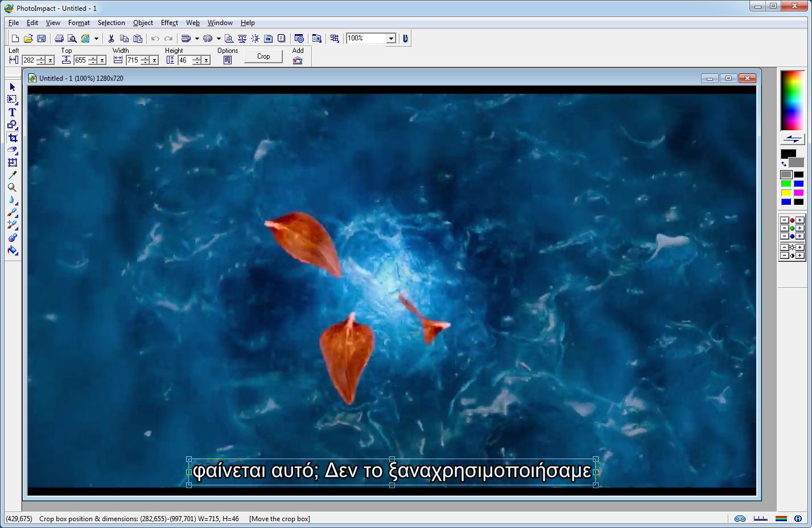812x528 pixels.
Task: Preview in Internet Explorer browser
Action: (x=85, y=38)
